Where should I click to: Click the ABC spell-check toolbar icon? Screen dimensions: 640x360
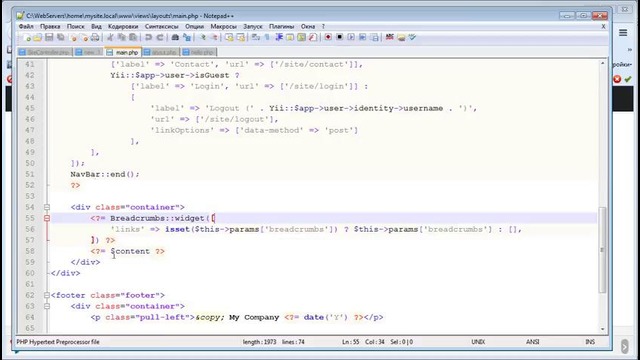(389, 38)
